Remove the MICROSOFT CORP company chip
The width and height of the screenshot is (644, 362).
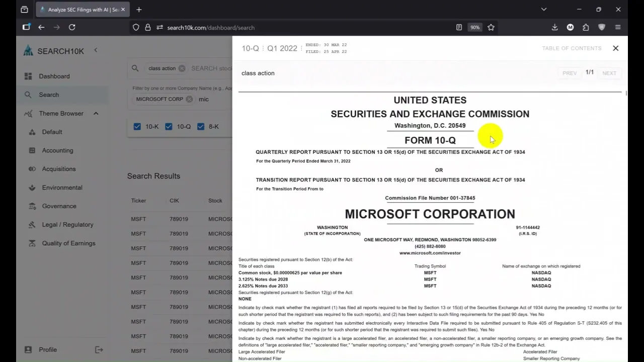coord(189,99)
